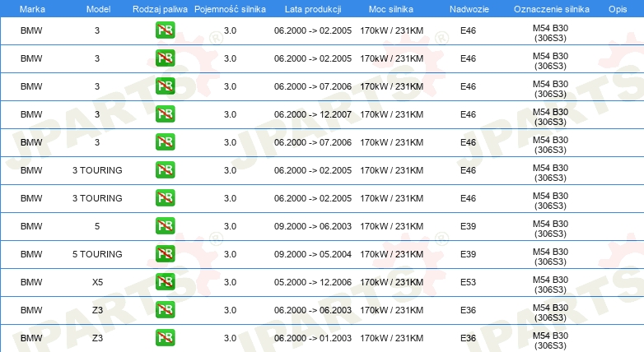Screen dimensions: 644x352
Task: Select the Nadwozie column header
Action: coord(469,9)
